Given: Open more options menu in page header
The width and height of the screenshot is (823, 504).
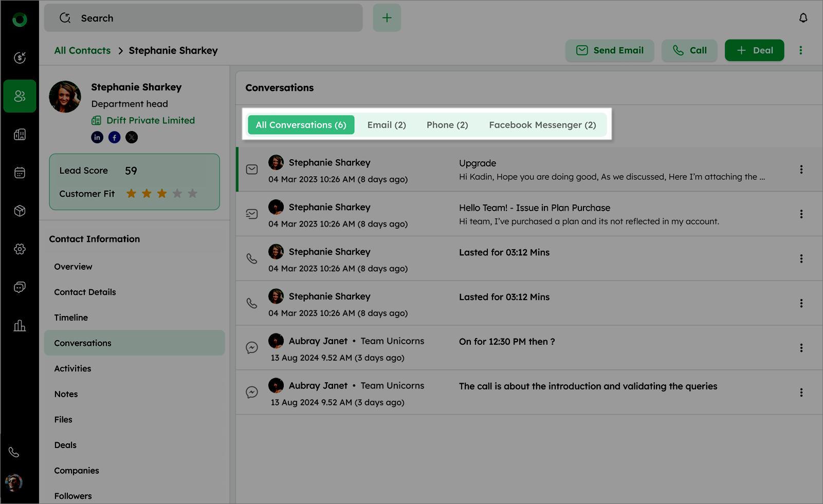Looking at the screenshot, I should click(x=800, y=50).
